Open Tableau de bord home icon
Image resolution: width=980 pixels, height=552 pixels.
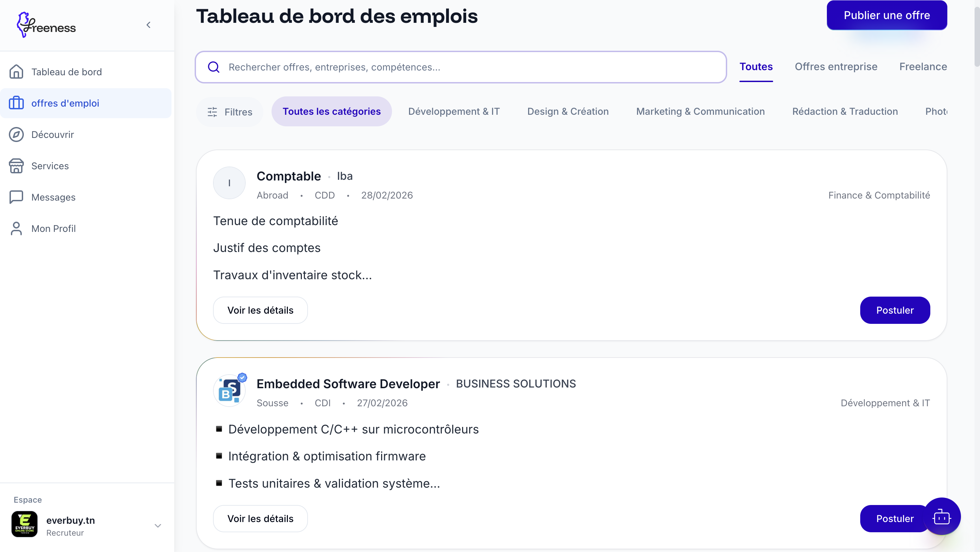tap(16, 72)
